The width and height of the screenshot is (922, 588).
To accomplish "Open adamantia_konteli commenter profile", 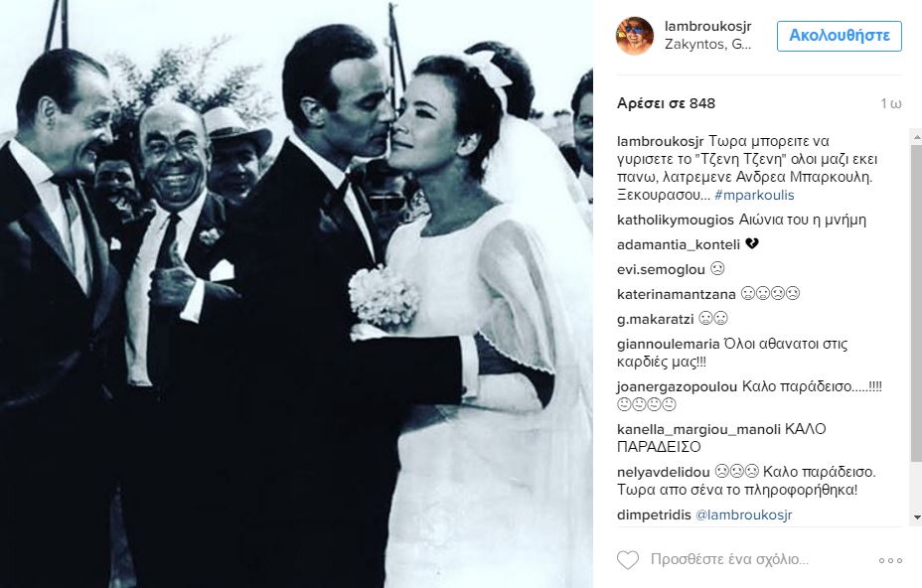I will 679,244.
